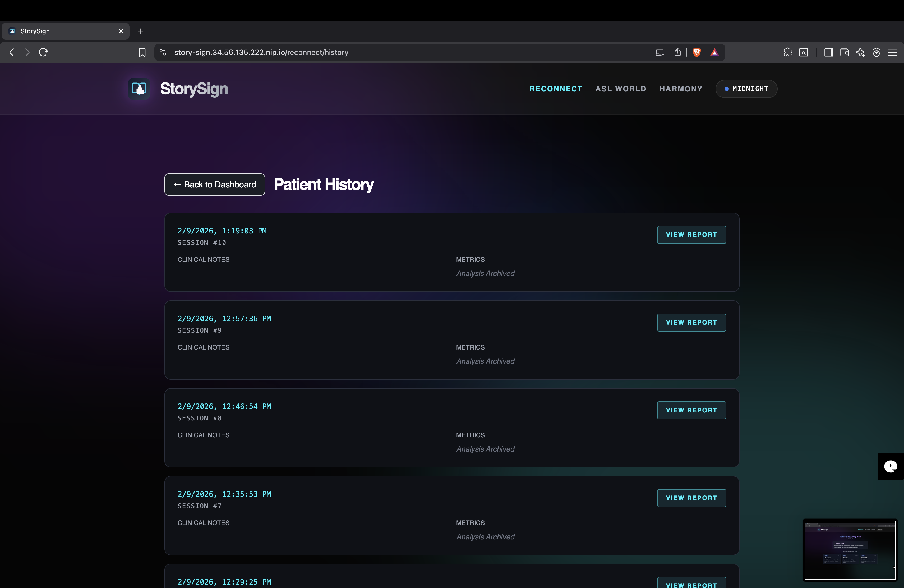Reload the current page
Image resolution: width=904 pixels, height=588 pixels.
point(43,52)
